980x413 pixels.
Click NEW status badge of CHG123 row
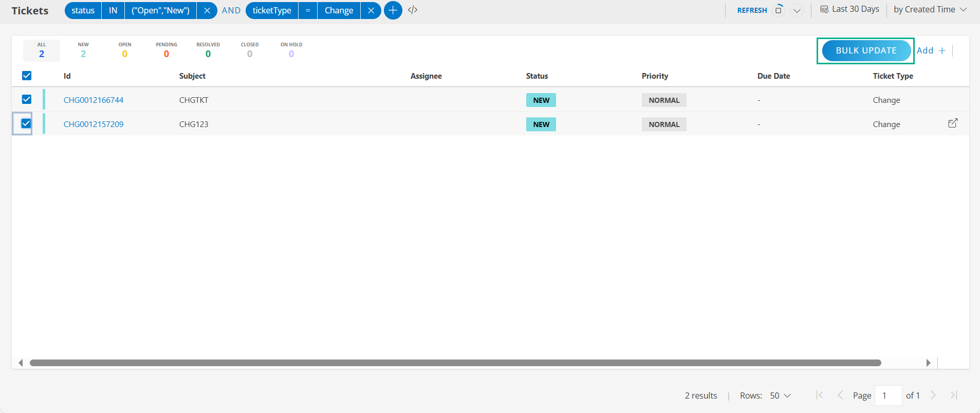point(541,124)
